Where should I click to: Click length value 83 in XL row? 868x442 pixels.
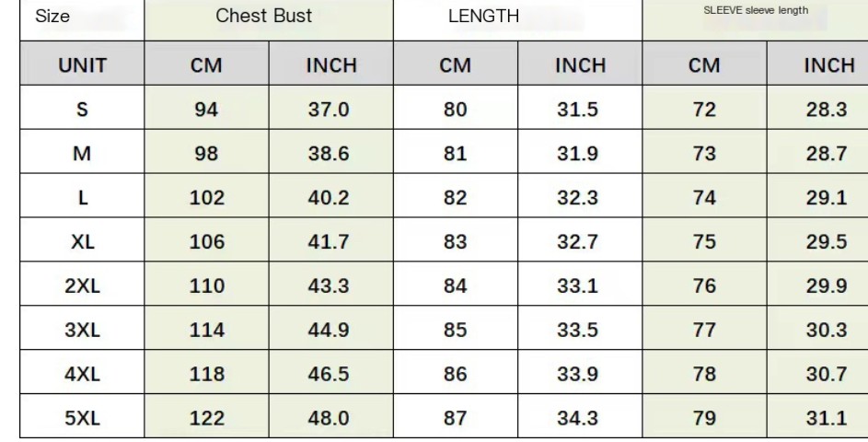click(456, 239)
